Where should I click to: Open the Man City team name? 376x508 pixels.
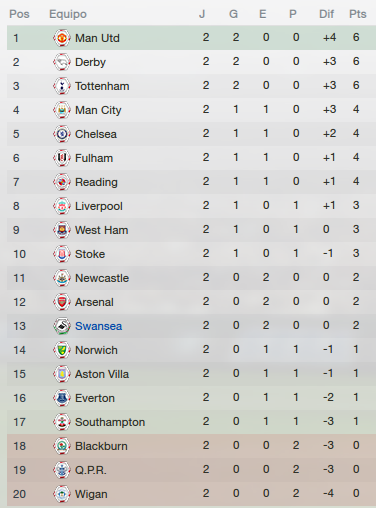coord(98,110)
